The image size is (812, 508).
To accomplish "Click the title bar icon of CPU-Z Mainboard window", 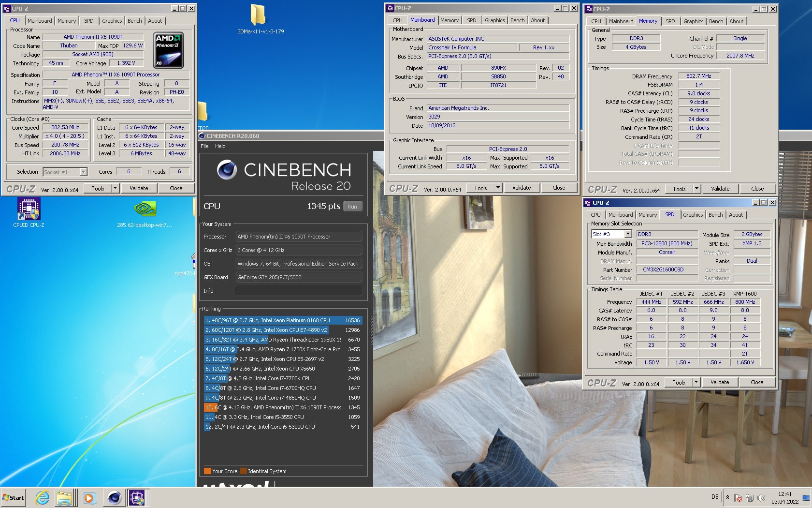I will (x=390, y=8).
